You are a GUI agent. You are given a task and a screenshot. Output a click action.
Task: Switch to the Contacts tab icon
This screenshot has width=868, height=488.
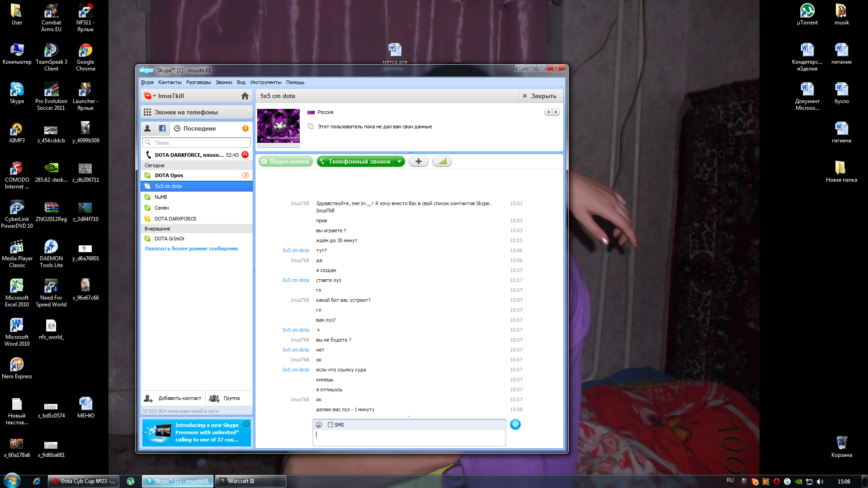147,128
